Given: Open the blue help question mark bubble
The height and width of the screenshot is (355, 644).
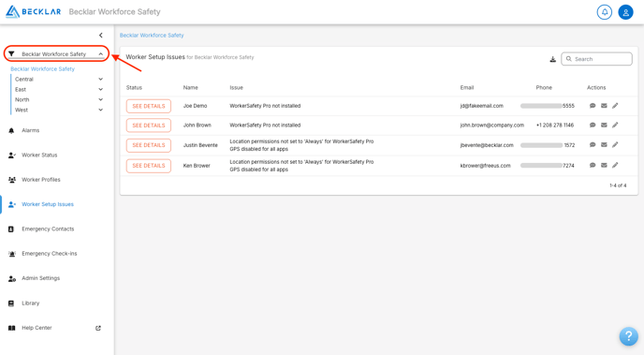Looking at the screenshot, I should (628, 336).
